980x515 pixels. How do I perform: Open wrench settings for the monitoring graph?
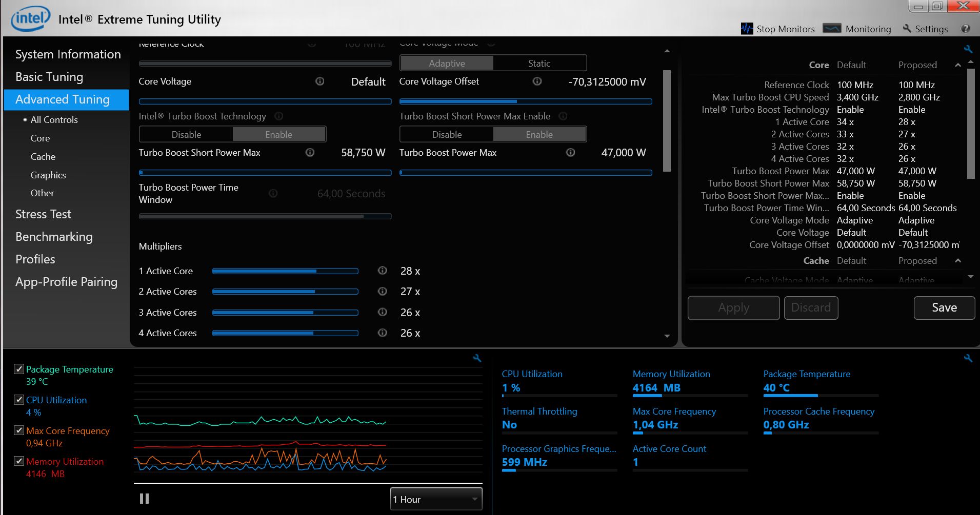coord(477,358)
